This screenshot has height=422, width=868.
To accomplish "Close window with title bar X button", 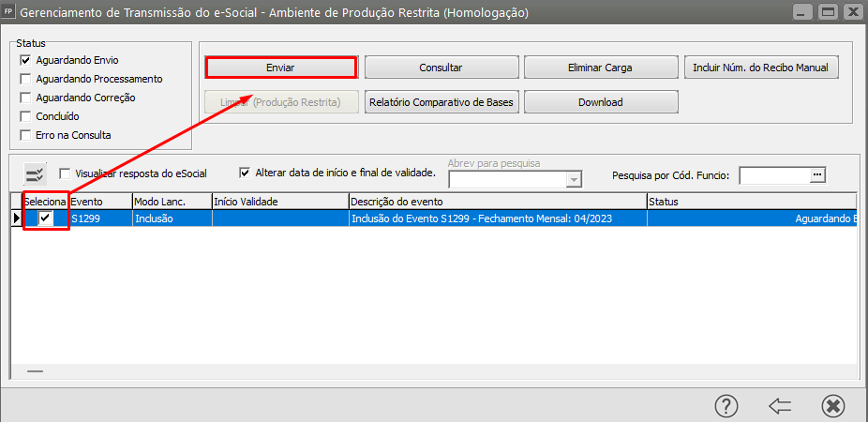I will pyautogui.click(x=853, y=11).
